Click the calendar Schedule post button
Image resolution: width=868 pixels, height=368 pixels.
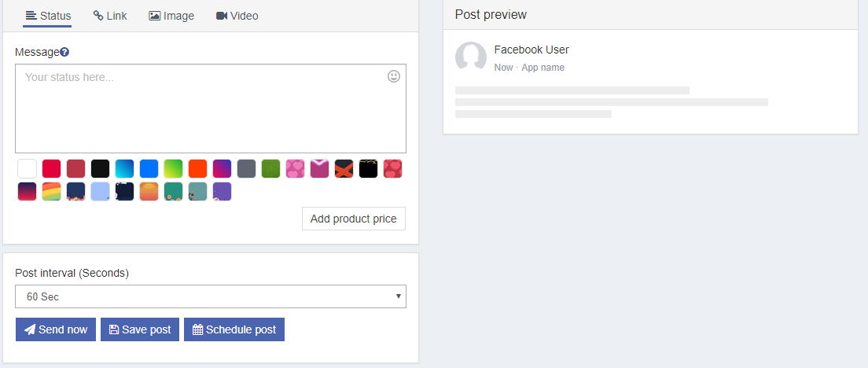point(234,329)
